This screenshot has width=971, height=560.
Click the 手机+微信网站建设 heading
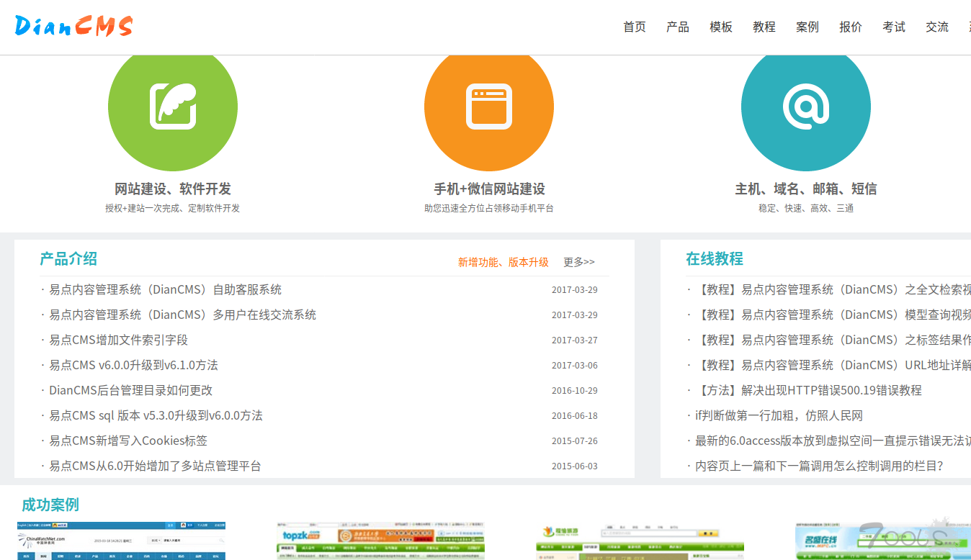(x=489, y=189)
